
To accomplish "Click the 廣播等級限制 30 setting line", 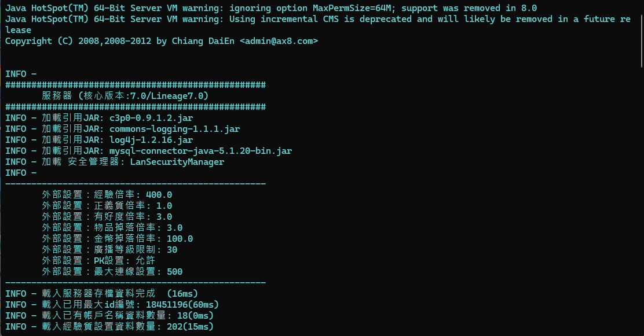I will tap(109, 250).
